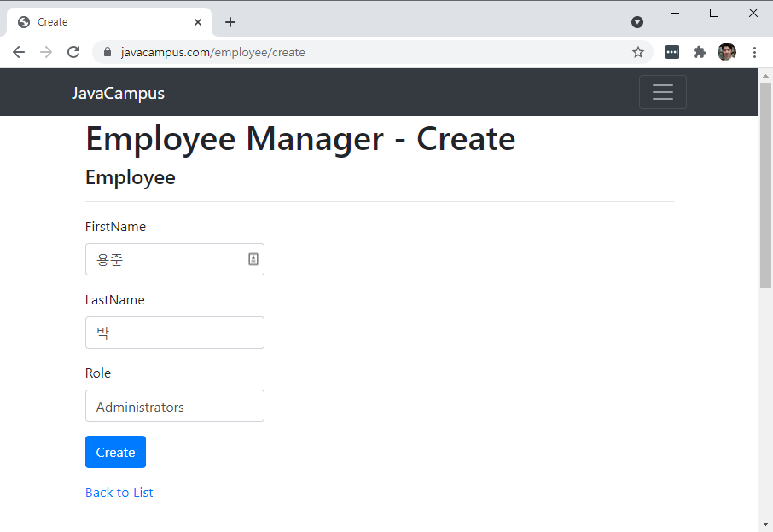This screenshot has width=773, height=532.
Task: Follow the Back to List link
Action: [x=119, y=493]
